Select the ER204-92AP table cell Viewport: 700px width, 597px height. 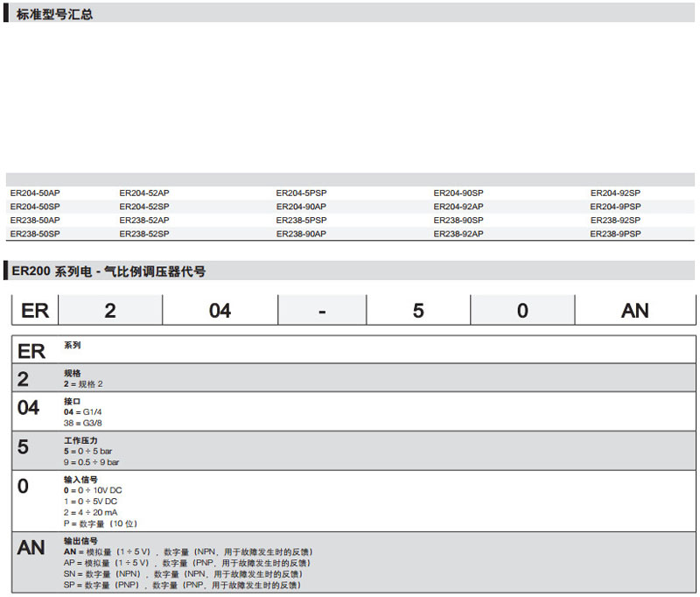coord(458,207)
